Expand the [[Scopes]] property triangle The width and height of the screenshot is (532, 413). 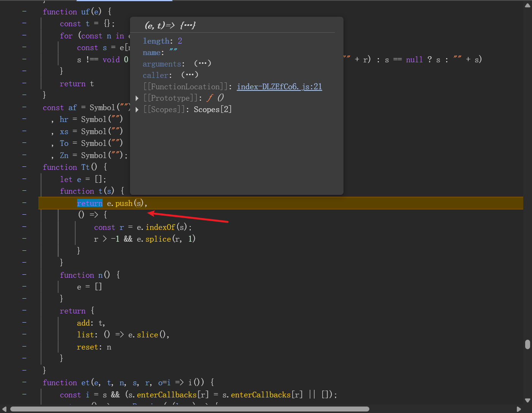point(137,110)
